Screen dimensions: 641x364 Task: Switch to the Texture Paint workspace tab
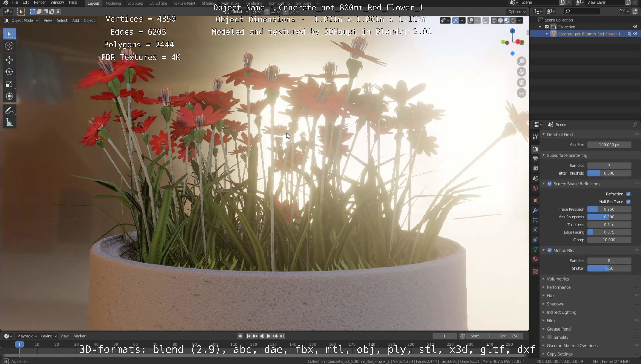184,3
